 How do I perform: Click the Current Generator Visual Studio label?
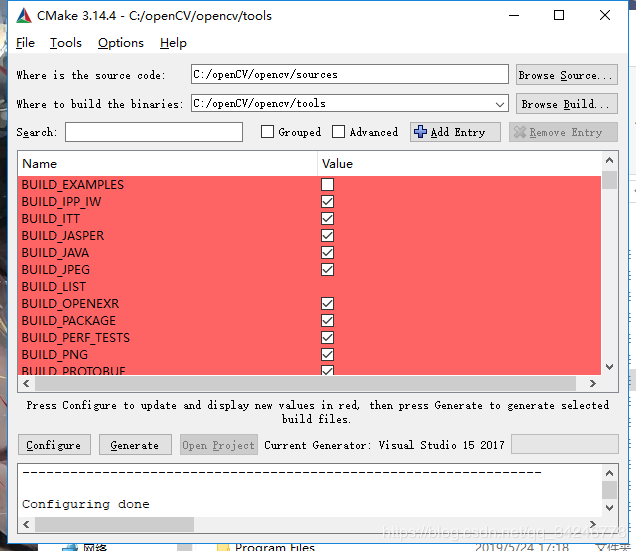(384, 445)
